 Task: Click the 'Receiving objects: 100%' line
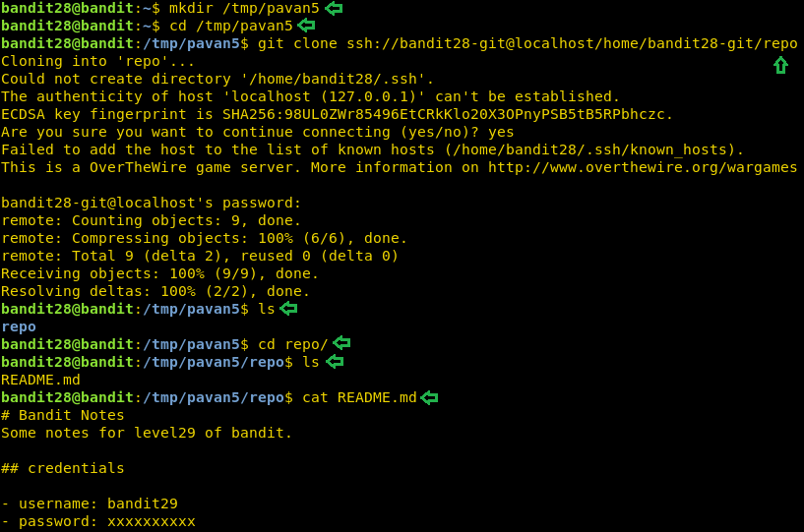(159, 273)
